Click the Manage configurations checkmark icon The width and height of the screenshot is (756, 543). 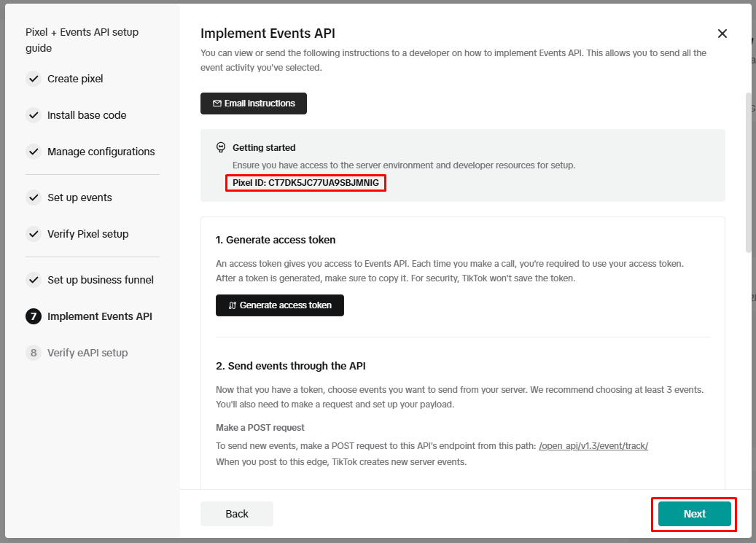click(34, 152)
